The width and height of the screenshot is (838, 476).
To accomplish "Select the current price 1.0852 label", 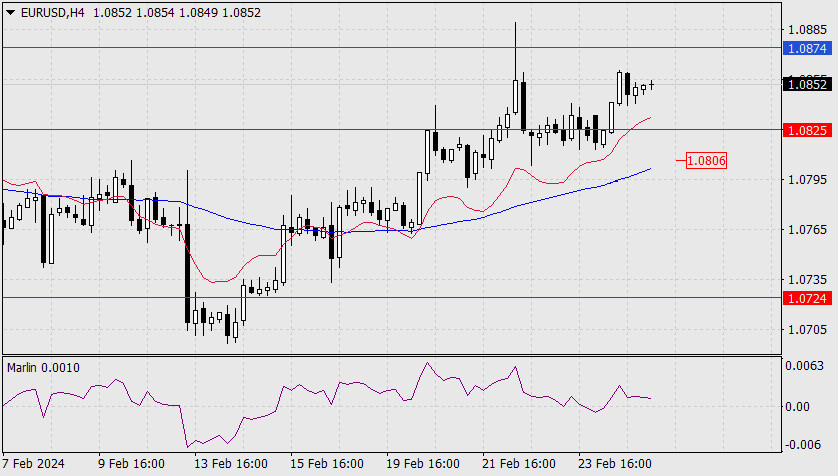I will coord(808,84).
